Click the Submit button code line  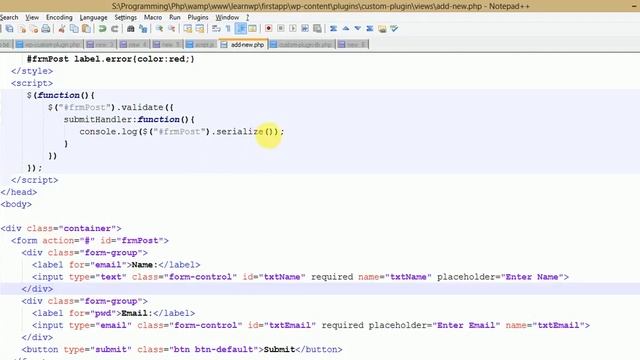click(182, 349)
